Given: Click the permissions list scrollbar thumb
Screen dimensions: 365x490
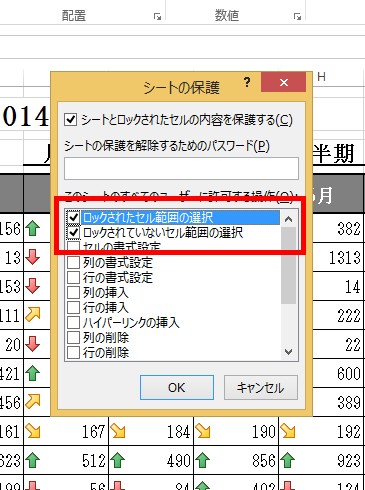Looking at the screenshot, I should 289,266.
